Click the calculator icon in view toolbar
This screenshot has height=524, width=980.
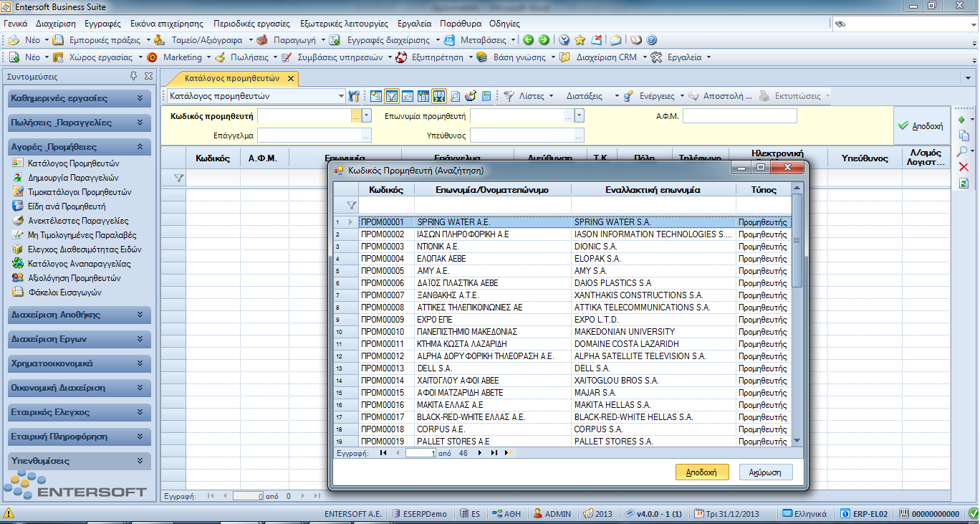coord(486,95)
